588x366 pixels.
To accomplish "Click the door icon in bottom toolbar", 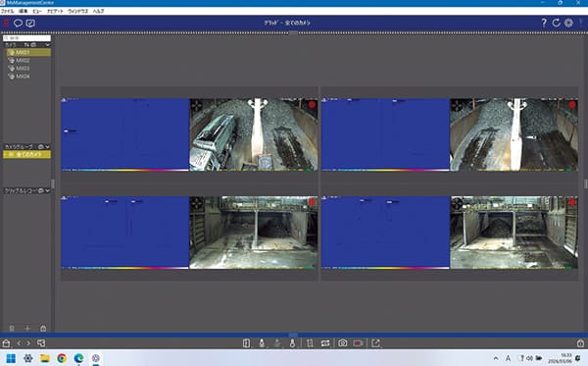I will 246,343.
